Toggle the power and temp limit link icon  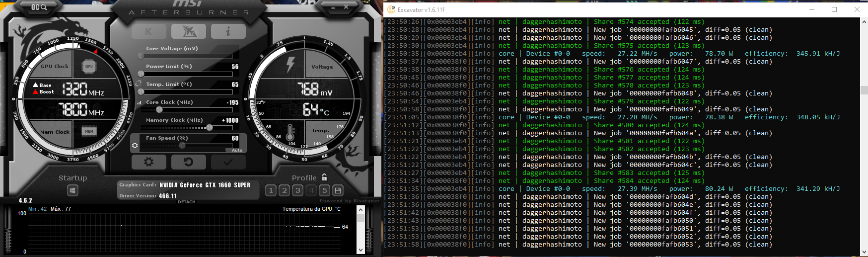click(138, 84)
